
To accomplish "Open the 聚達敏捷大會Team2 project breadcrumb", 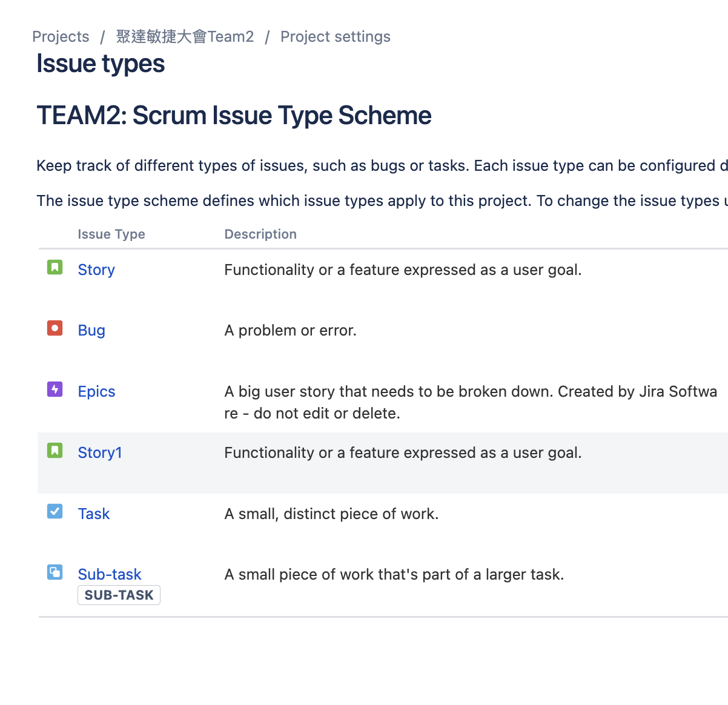I will 184,36.
